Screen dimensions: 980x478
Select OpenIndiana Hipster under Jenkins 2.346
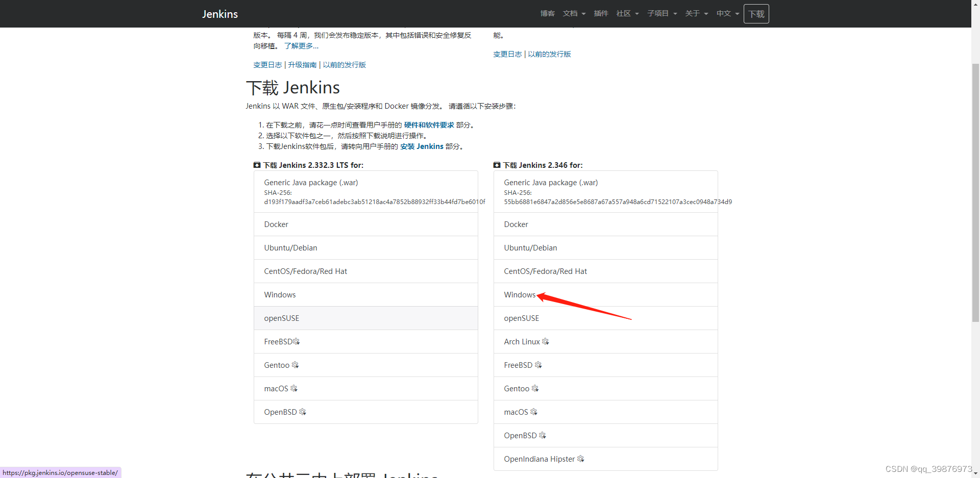point(606,459)
